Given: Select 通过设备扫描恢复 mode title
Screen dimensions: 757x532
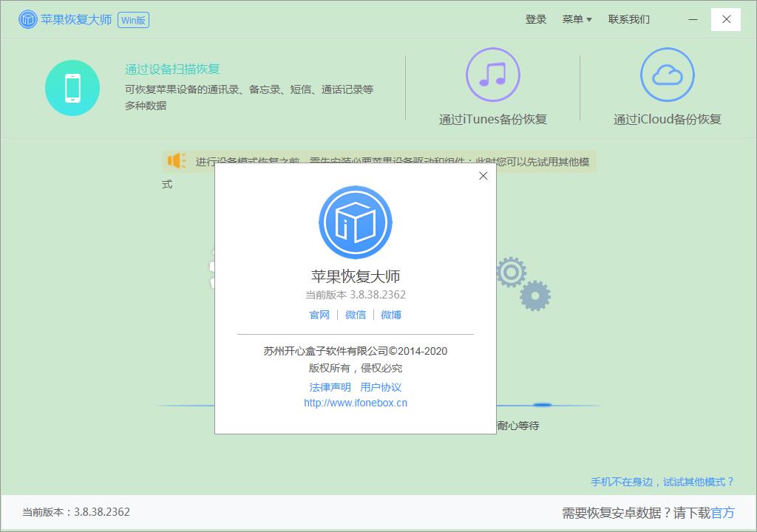Looking at the screenshot, I should click(172, 69).
